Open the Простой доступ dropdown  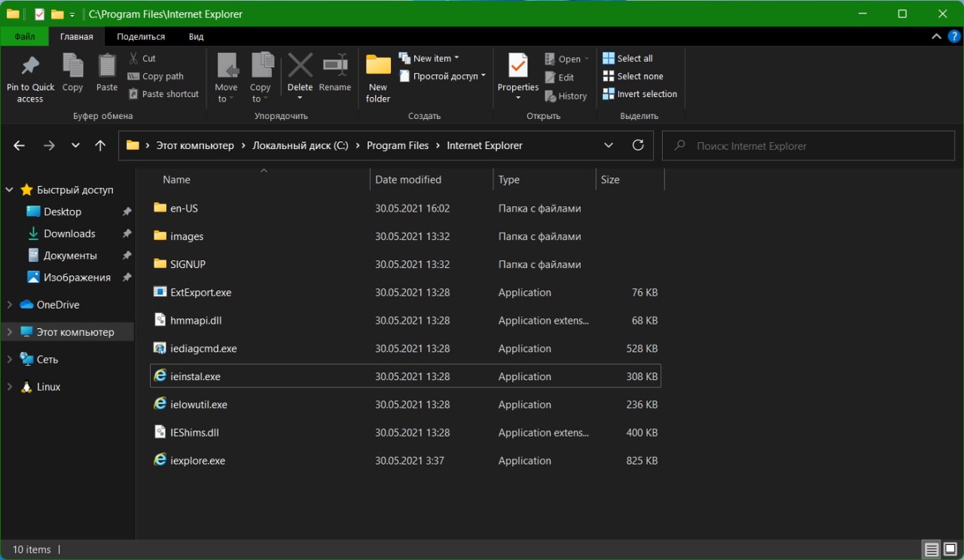[x=442, y=76]
